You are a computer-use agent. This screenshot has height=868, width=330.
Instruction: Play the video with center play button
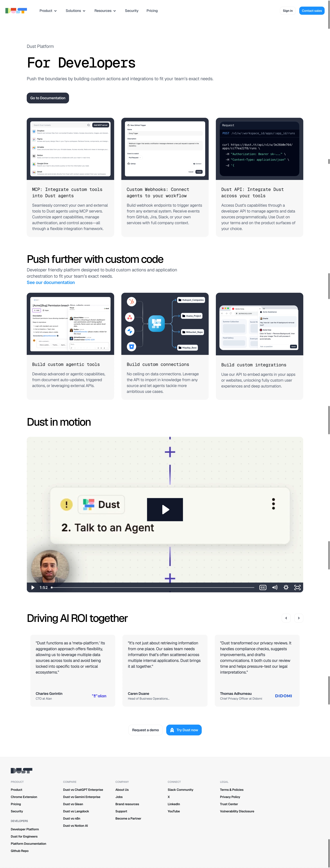(165, 510)
